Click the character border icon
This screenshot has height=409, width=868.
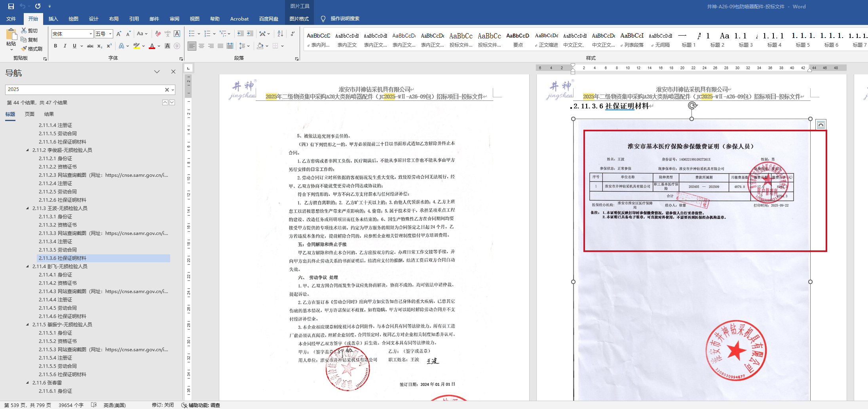(x=177, y=34)
